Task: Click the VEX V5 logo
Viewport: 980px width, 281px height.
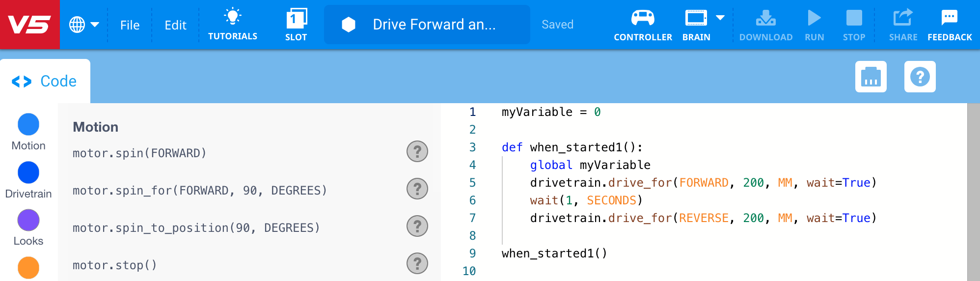Action: 29,25
